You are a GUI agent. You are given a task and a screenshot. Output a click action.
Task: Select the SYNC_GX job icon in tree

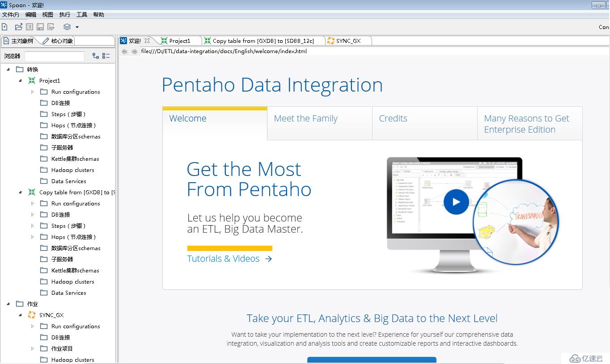coord(32,315)
